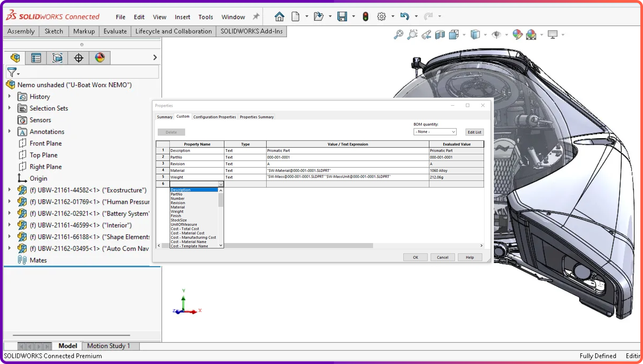Screen dimensions: 643x364
Task: Select the ConfigurationManager tab icon
Action: tap(57, 58)
